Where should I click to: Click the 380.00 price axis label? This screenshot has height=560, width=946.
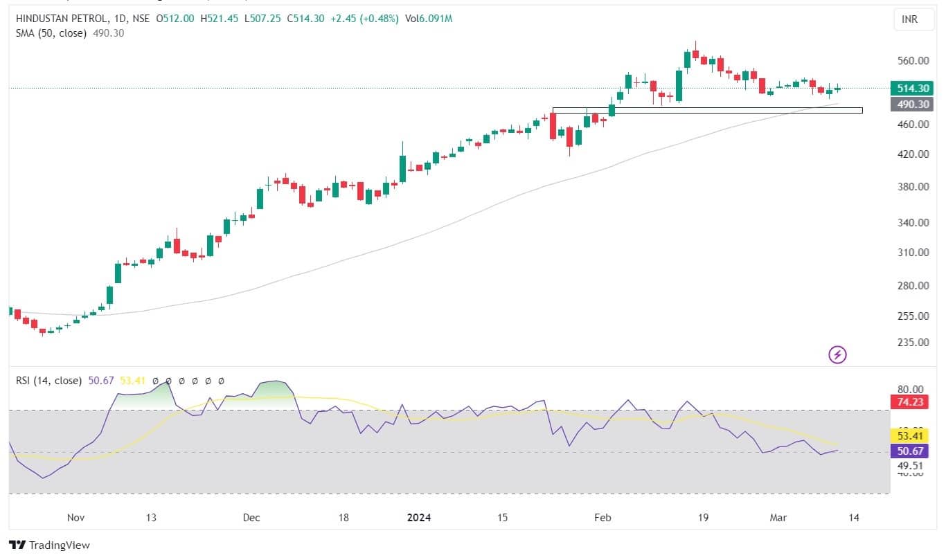913,187
